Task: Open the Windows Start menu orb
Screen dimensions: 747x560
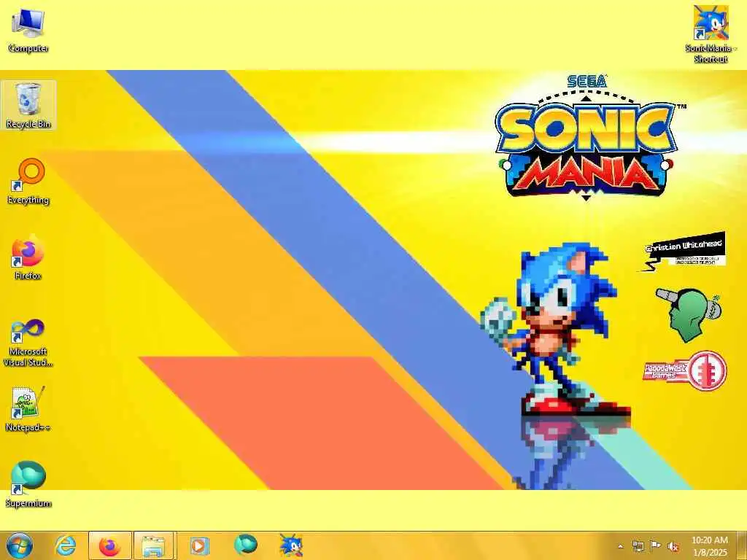Action: click(20, 545)
